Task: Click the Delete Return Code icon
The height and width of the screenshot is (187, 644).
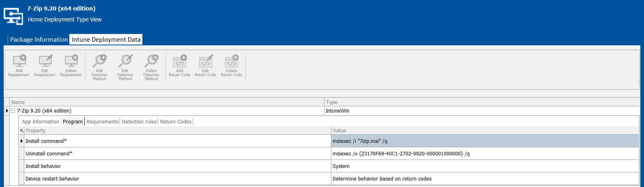Action: [232, 66]
